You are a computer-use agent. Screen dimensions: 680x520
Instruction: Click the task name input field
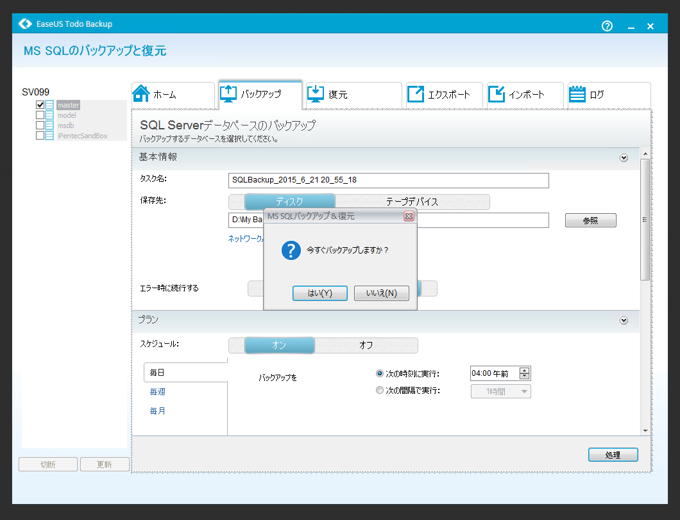388,180
